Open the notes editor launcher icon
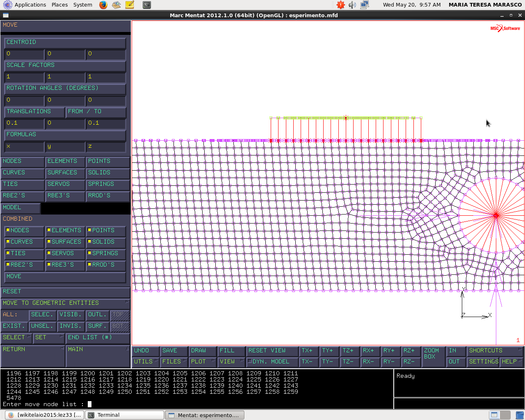The image size is (525, 420). point(130,5)
